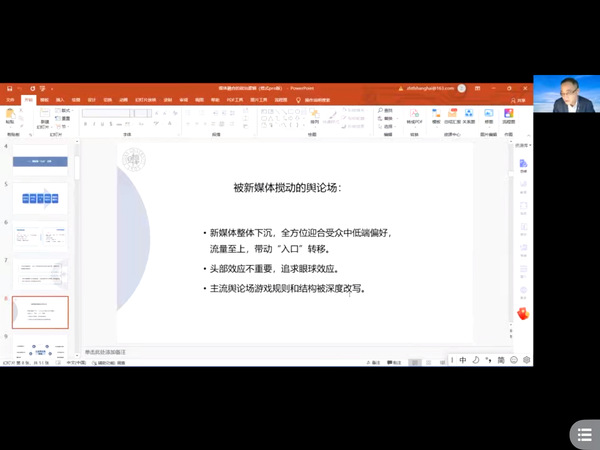
Task: Click 查找 find button
Action: pos(385,110)
